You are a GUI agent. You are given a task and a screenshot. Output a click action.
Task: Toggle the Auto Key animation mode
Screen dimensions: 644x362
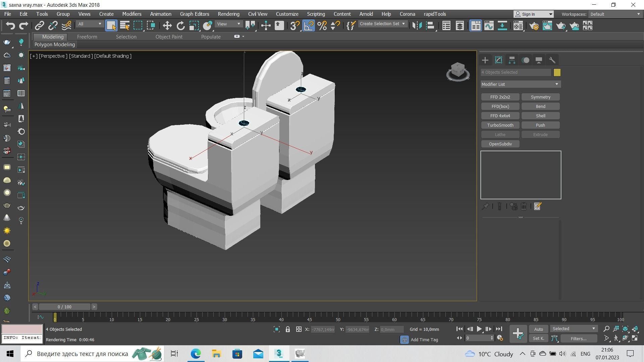(x=538, y=329)
